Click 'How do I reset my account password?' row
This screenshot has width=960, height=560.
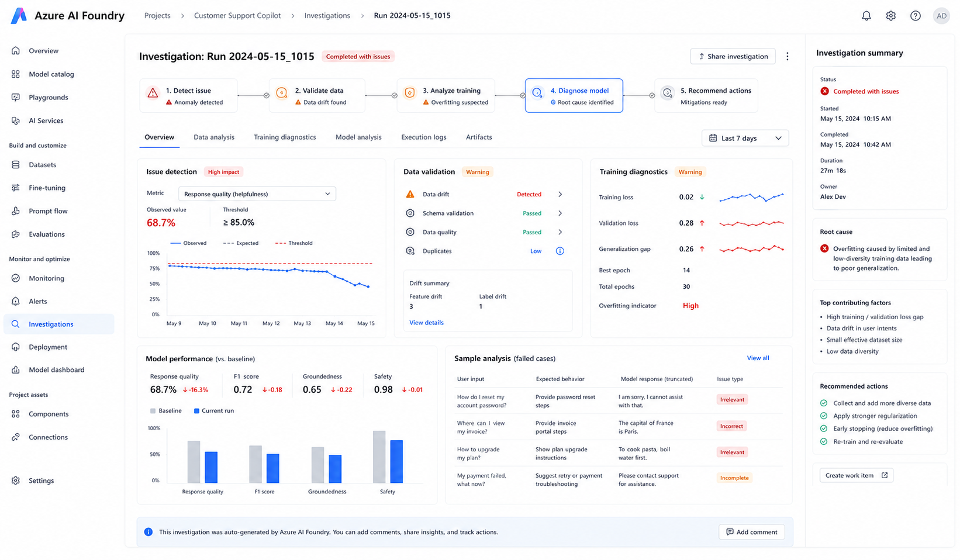point(619,401)
